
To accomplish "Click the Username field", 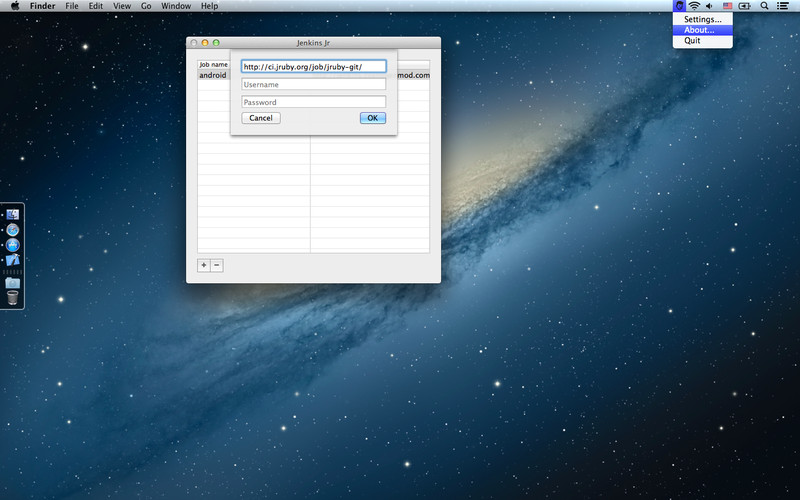I will [x=314, y=84].
